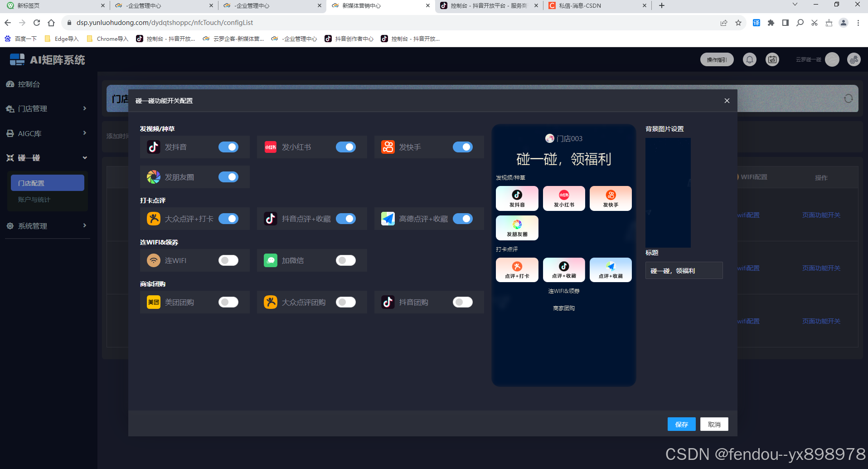Viewport: 868px width, 469px height.
Task: Select 门店配置 in the sidebar
Action: click(x=48, y=183)
